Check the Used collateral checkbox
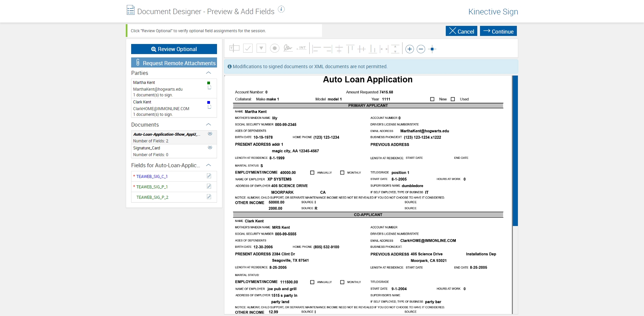Screen dimensions: 644x316 [x=453, y=99]
